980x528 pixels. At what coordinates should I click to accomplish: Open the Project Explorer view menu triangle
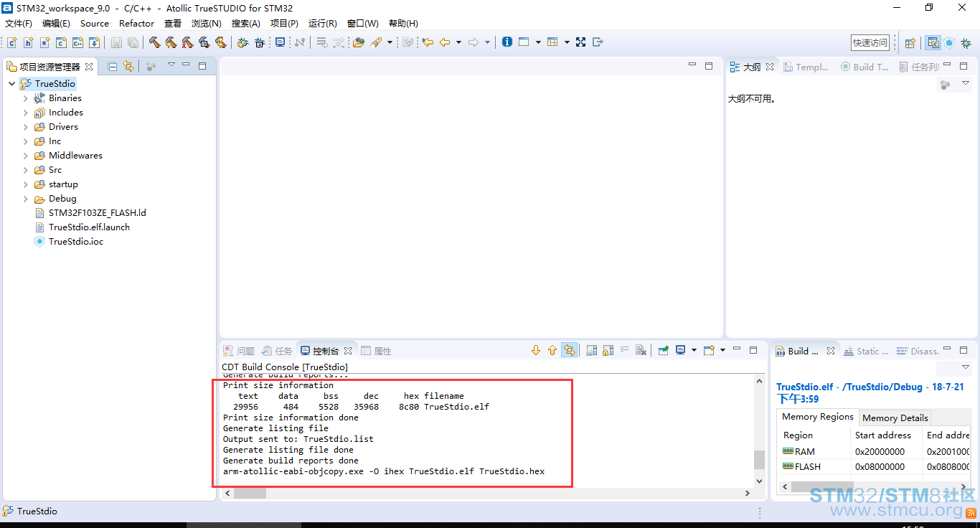coord(171,65)
